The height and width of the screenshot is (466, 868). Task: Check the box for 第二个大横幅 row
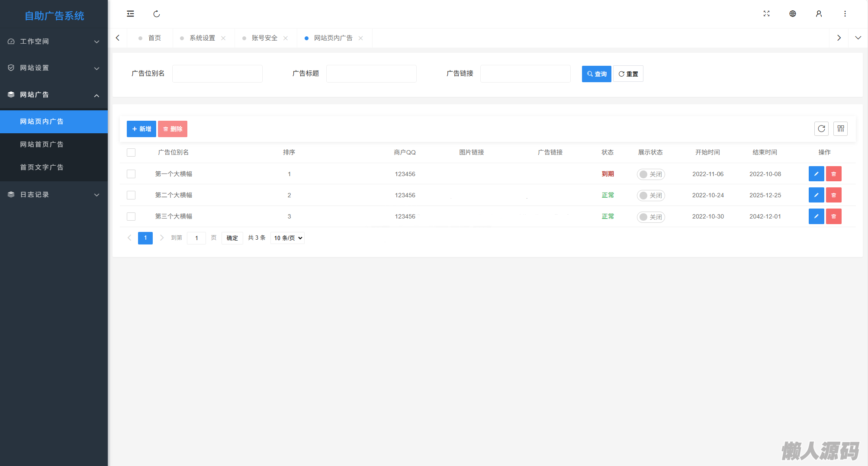[131, 195]
